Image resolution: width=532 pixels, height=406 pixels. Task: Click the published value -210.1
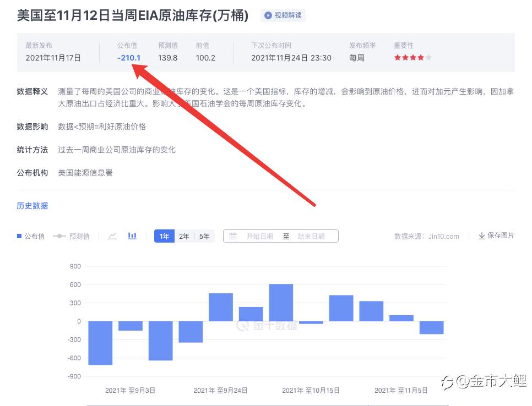[x=129, y=58]
